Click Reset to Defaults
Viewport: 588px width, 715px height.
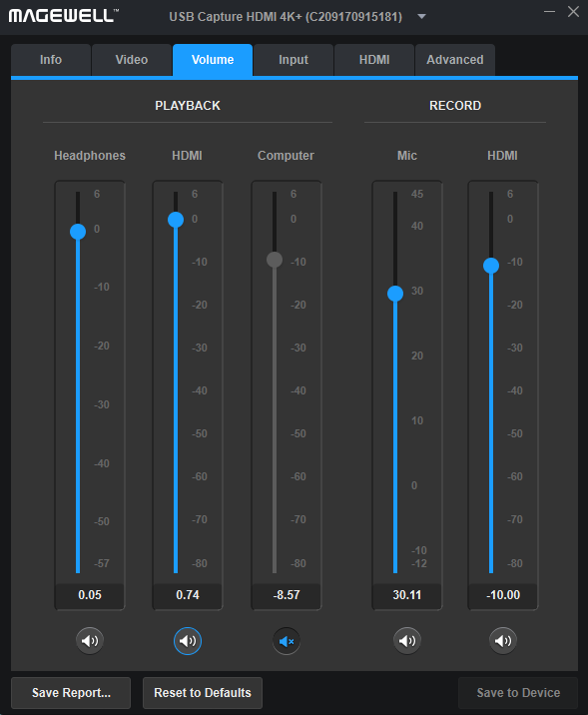click(203, 693)
